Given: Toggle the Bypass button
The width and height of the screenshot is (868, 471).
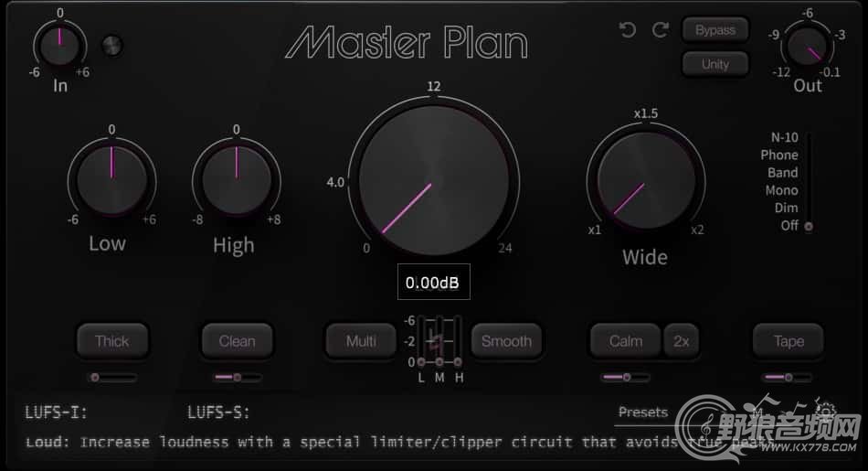Looking at the screenshot, I should coord(715,30).
